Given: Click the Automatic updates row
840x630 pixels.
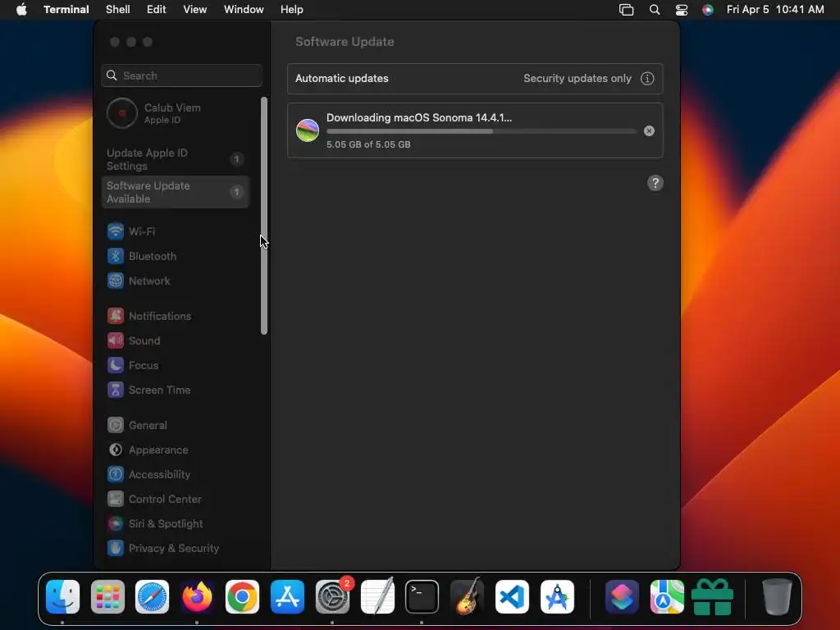Looking at the screenshot, I should [475, 79].
